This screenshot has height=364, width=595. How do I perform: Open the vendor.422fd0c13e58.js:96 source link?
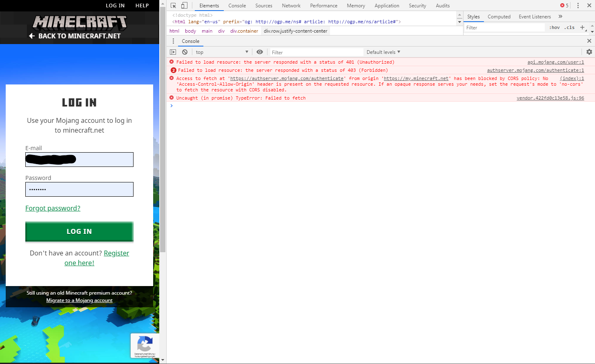(x=550, y=98)
